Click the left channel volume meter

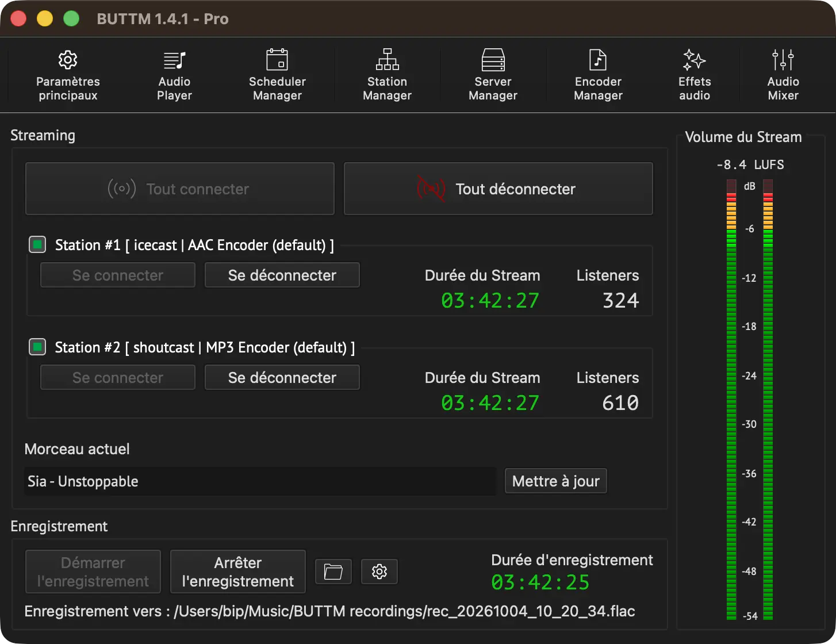[x=731, y=400]
